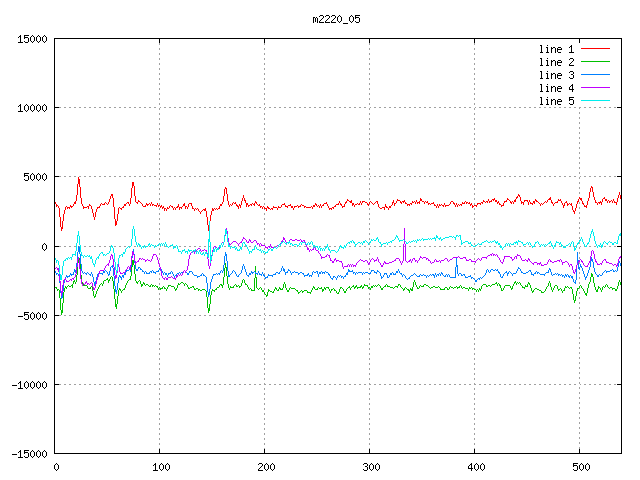Click the 10000 y-axis tick label
The height and width of the screenshot is (480, 640).
32,108
